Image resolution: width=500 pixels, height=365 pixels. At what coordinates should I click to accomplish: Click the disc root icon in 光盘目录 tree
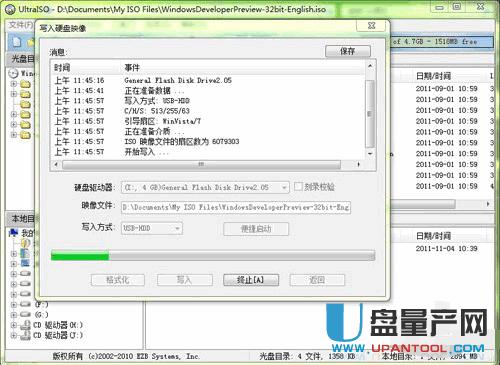pos(13,73)
